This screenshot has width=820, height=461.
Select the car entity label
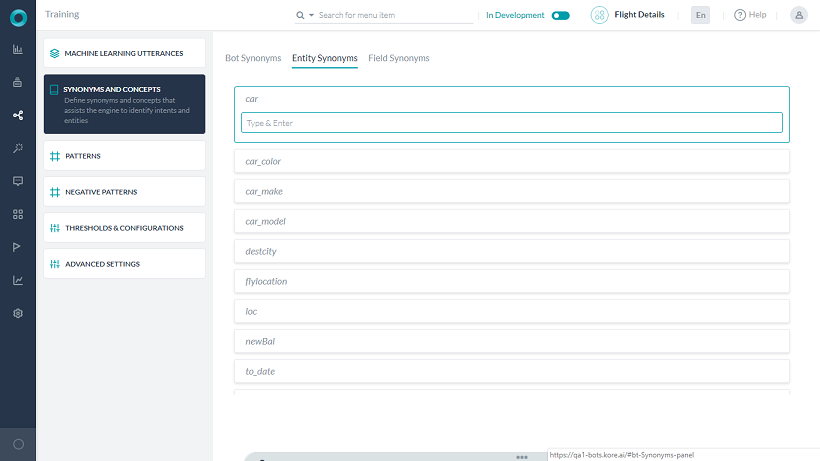252,99
